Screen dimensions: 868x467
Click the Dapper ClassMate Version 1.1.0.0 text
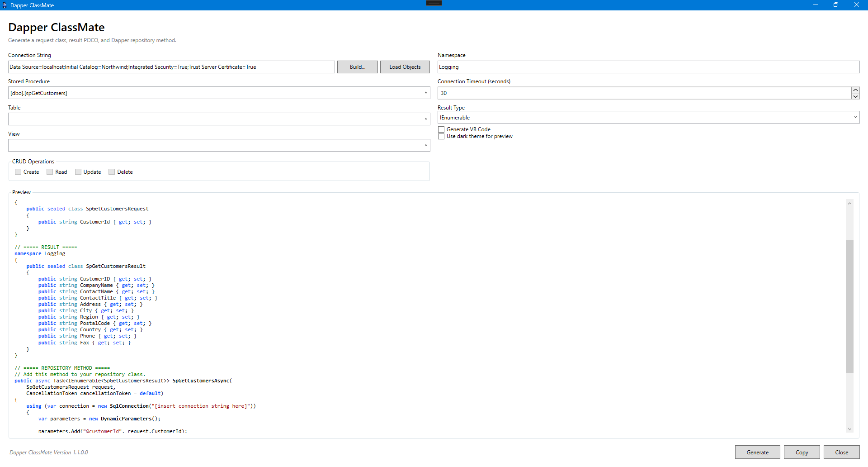coord(49,452)
